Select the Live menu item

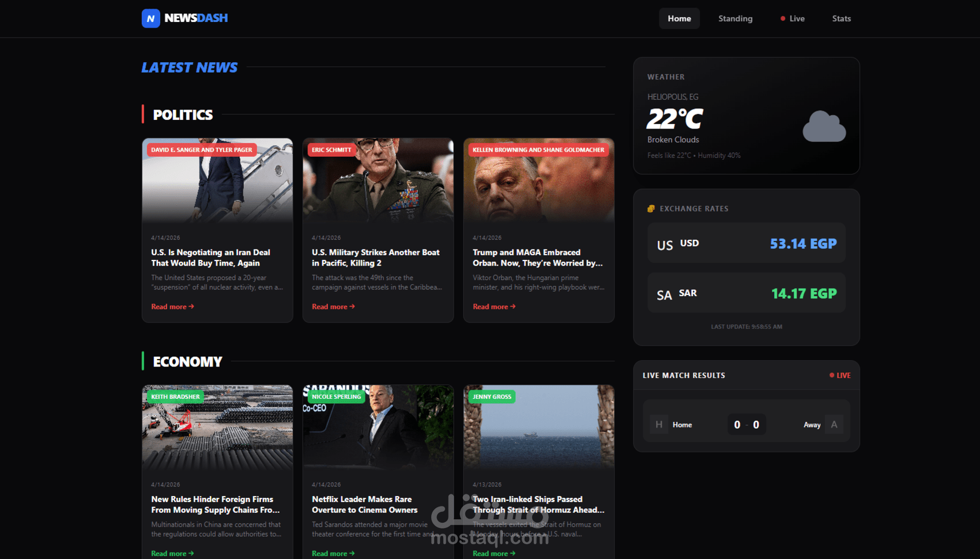click(796, 18)
